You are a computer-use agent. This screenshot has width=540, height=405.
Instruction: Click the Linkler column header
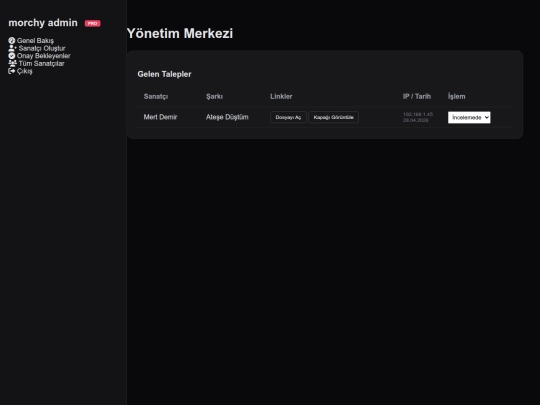281,96
